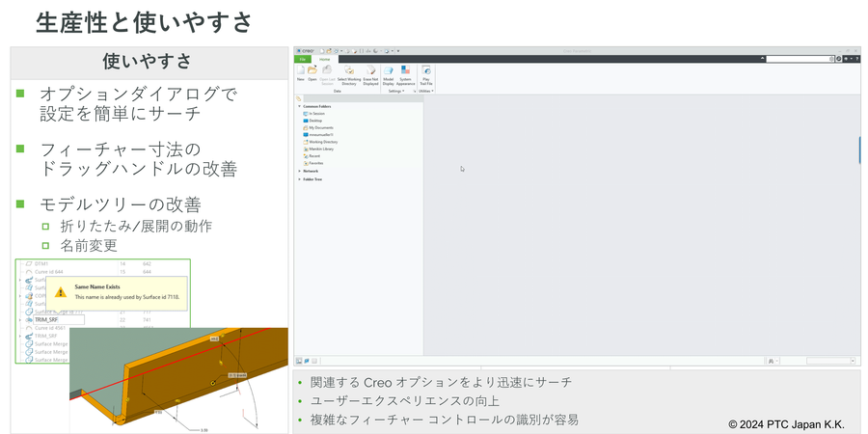The height and width of the screenshot is (434, 868).
Task: Collapse the Common Folders section
Action: (x=299, y=106)
